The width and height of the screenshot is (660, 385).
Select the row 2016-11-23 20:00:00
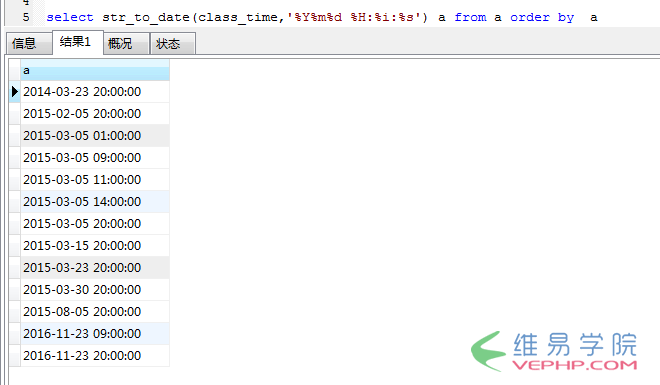pos(95,356)
